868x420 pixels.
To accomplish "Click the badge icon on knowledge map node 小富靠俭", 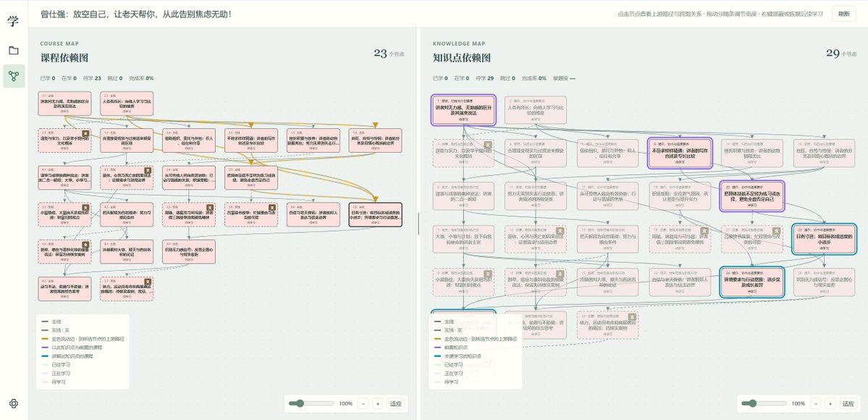I will (x=488, y=274).
